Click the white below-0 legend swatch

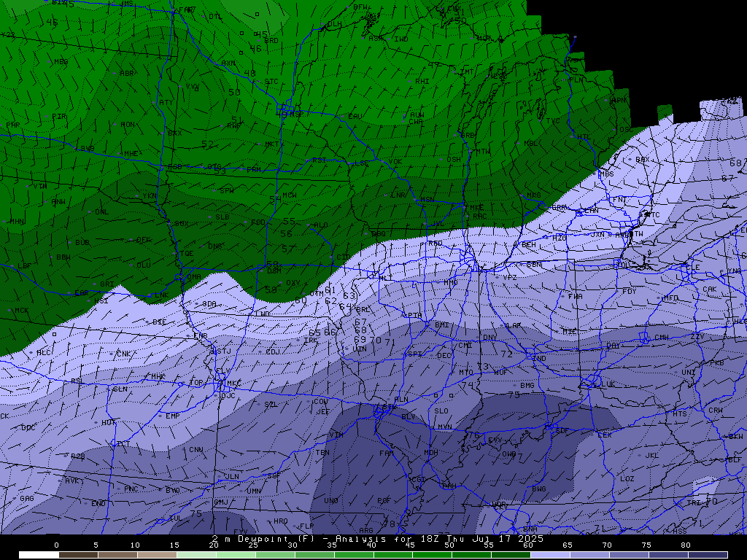[x=39, y=555]
